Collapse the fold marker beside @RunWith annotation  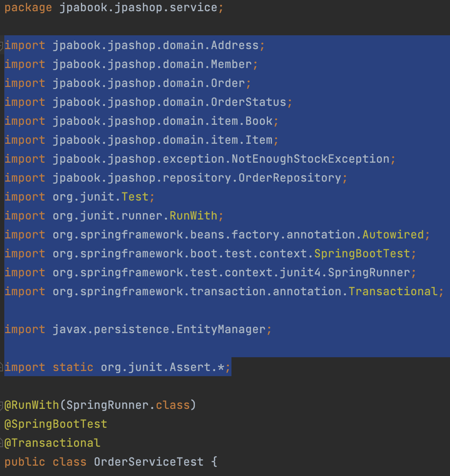[2, 405]
